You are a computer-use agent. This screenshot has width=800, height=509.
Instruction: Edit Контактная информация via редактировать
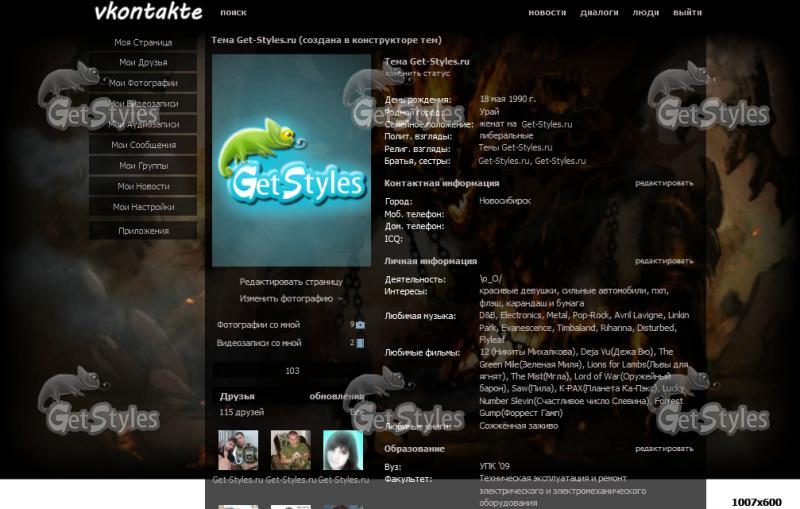click(664, 183)
